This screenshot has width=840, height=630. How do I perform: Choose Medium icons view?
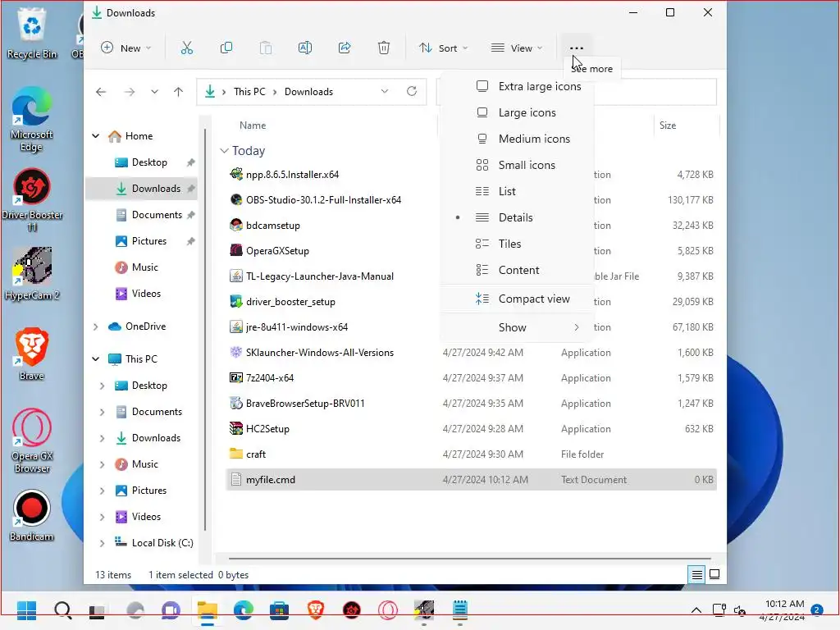click(517, 139)
